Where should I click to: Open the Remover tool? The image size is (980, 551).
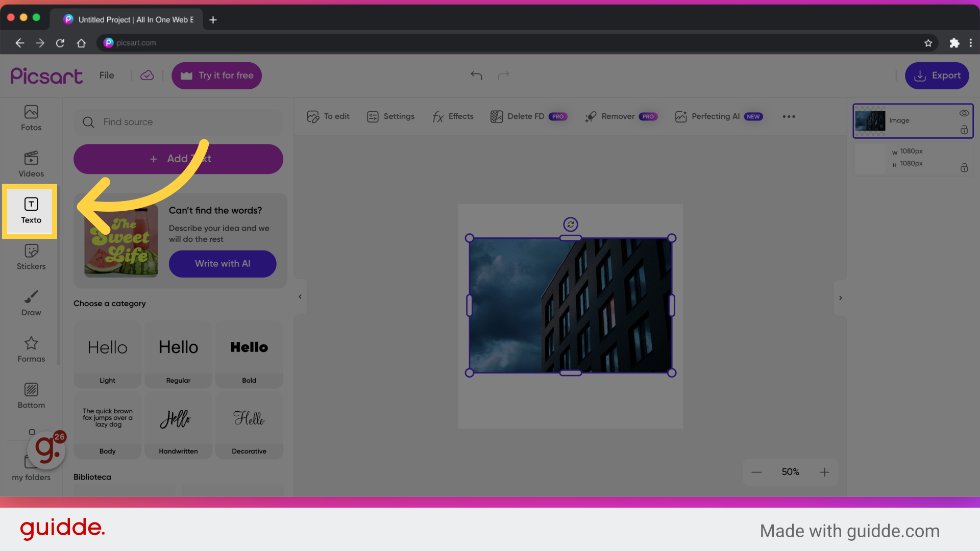coord(612,116)
